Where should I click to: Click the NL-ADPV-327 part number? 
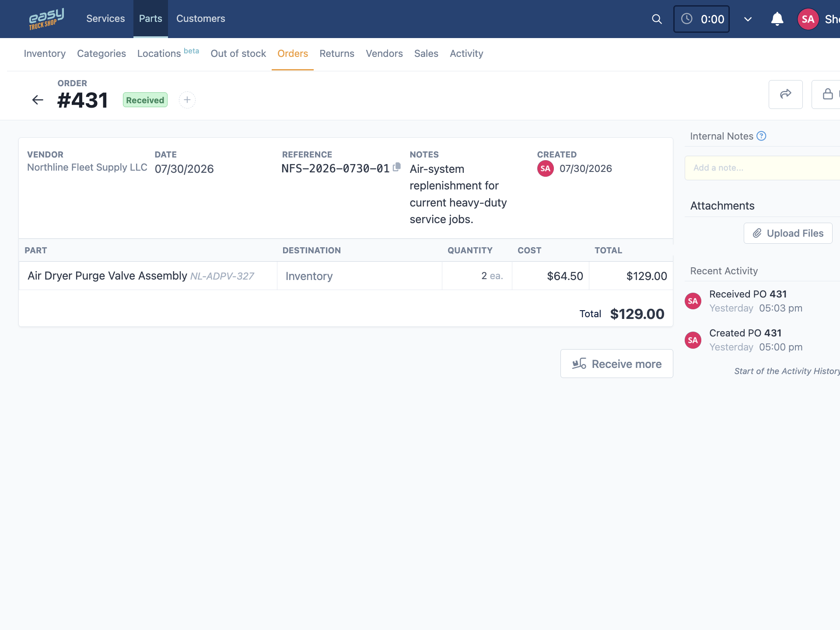tap(222, 276)
